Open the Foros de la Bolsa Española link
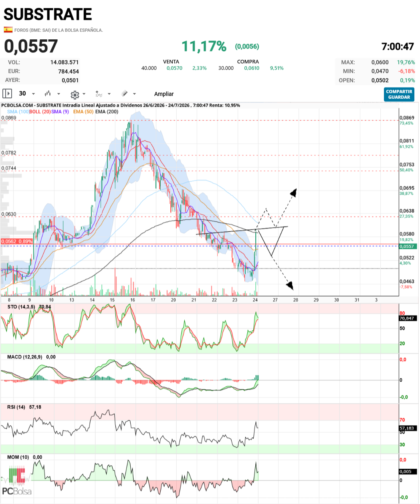The height and width of the screenshot is (504, 420). click(59, 30)
